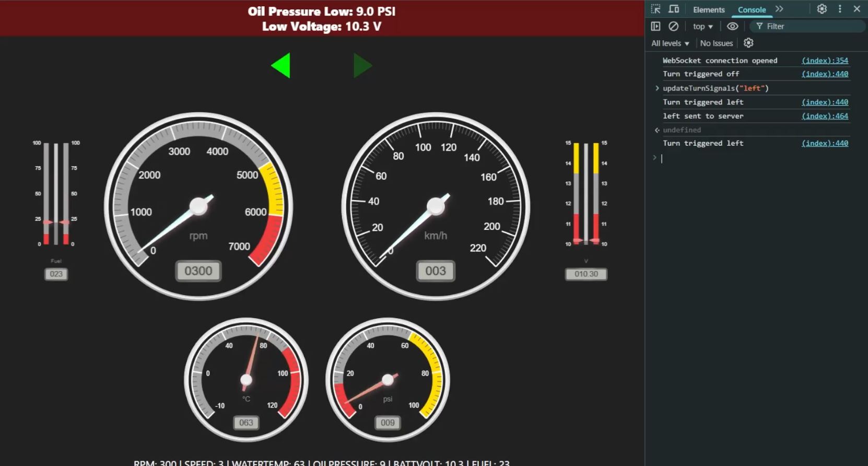
Task: Click 'WebSocket connection opened' log message
Action: pos(720,61)
